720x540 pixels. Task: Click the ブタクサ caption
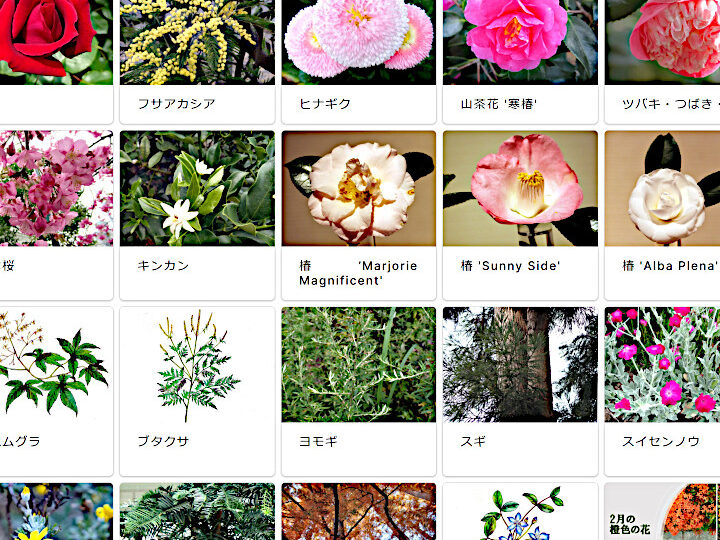163,442
